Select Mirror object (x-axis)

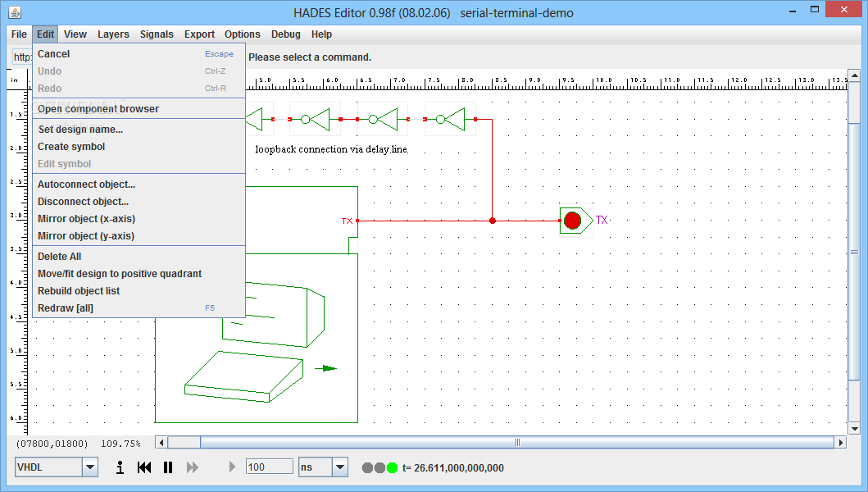click(x=139, y=218)
